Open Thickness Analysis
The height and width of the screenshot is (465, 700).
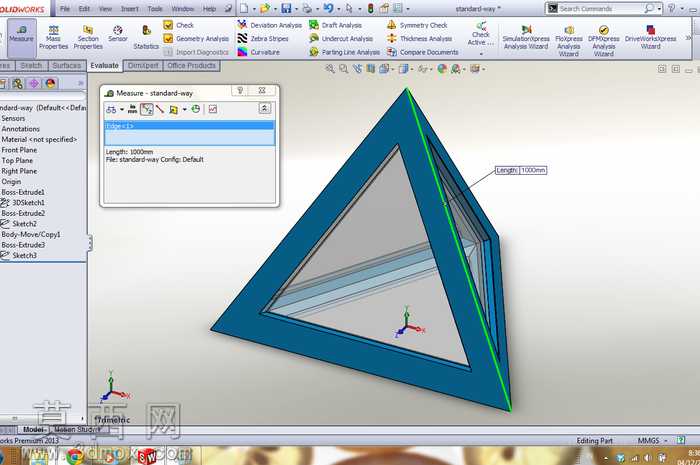pyautogui.click(x=420, y=39)
